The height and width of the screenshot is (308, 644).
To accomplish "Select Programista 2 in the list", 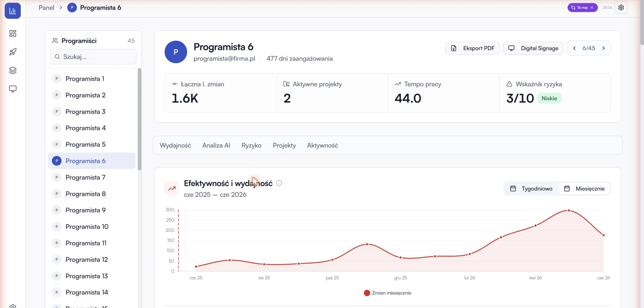I will coord(92,95).
